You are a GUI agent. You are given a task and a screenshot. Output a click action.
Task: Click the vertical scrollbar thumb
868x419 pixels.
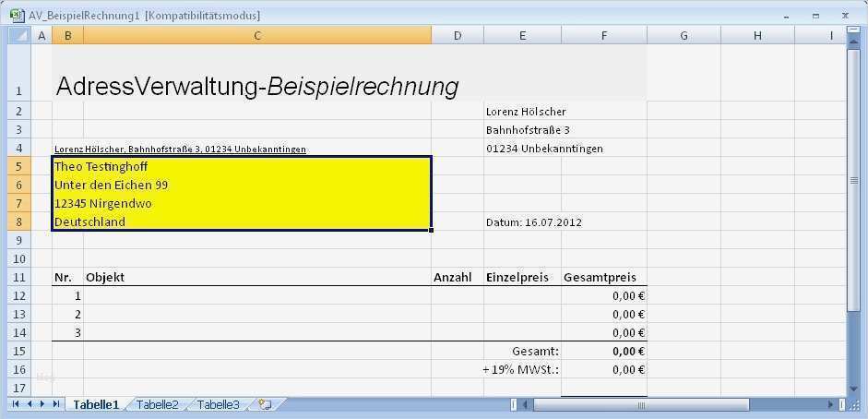[853, 180]
